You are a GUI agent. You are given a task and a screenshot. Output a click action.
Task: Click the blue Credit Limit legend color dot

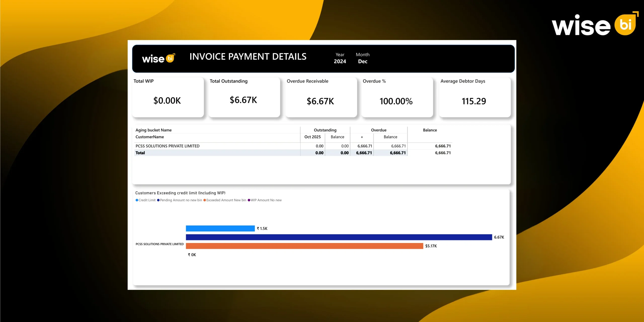tap(137, 200)
